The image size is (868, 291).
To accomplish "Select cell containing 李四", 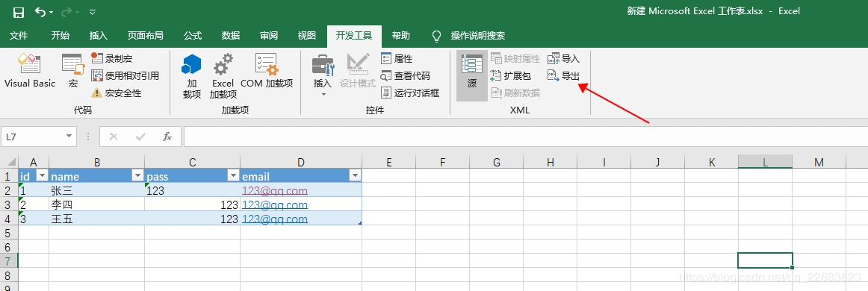I will pyautogui.click(x=97, y=204).
